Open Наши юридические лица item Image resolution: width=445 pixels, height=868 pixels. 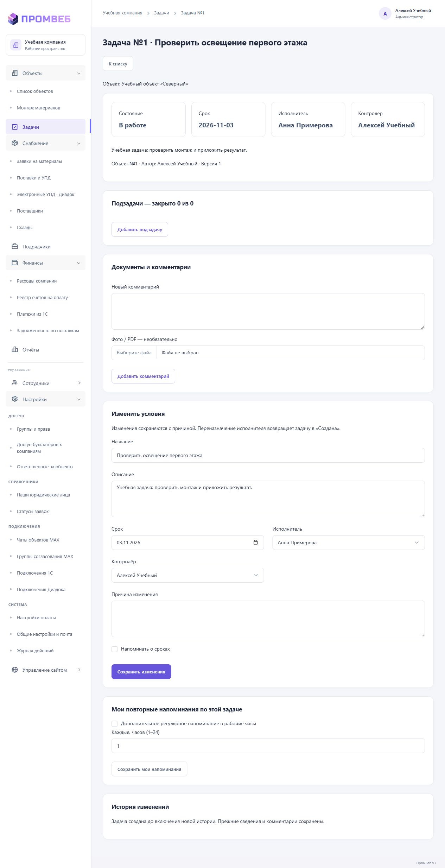click(x=43, y=495)
